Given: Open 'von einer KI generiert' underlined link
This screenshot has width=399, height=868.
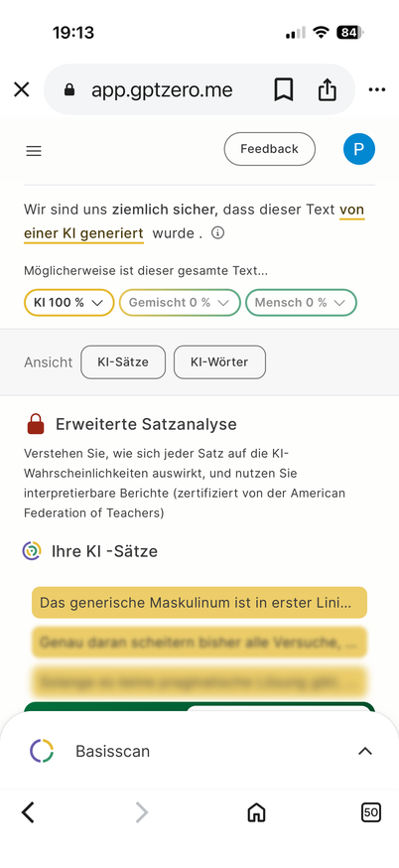Looking at the screenshot, I should tap(195, 221).
